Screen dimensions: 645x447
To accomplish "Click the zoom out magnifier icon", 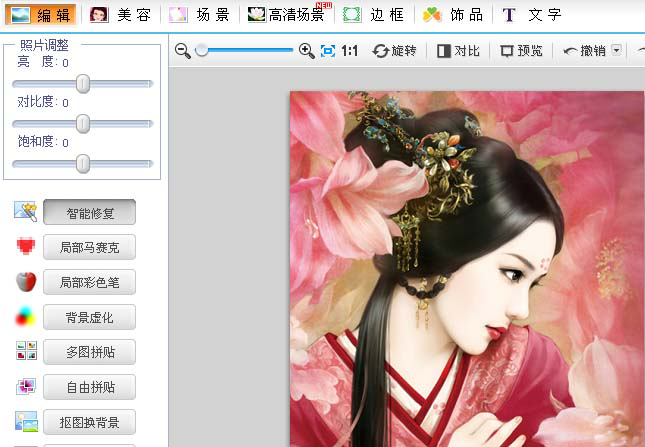I will pos(182,50).
